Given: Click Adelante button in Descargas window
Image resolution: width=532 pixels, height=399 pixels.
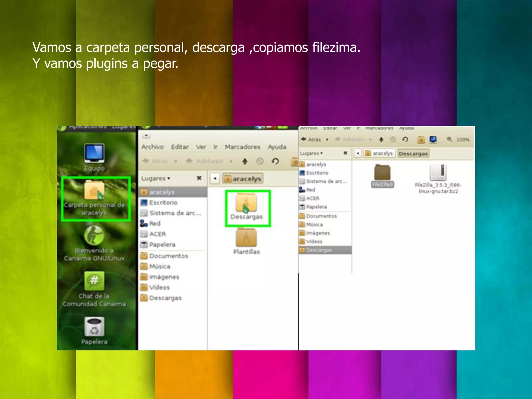Looking at the screenshot, I should coord(350,139).
